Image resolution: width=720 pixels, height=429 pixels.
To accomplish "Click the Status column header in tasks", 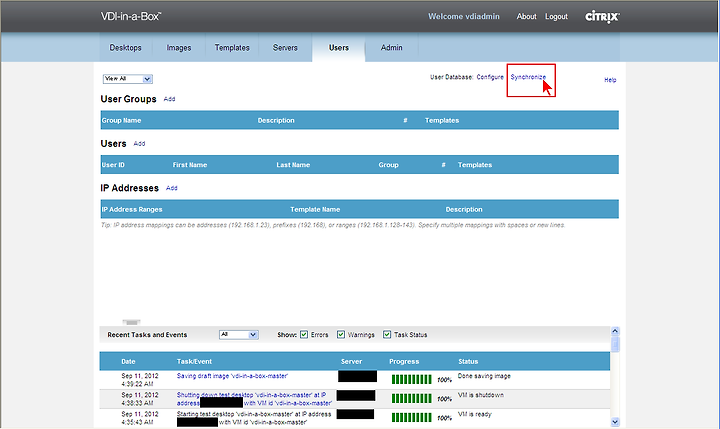I will tap(468, 361).
